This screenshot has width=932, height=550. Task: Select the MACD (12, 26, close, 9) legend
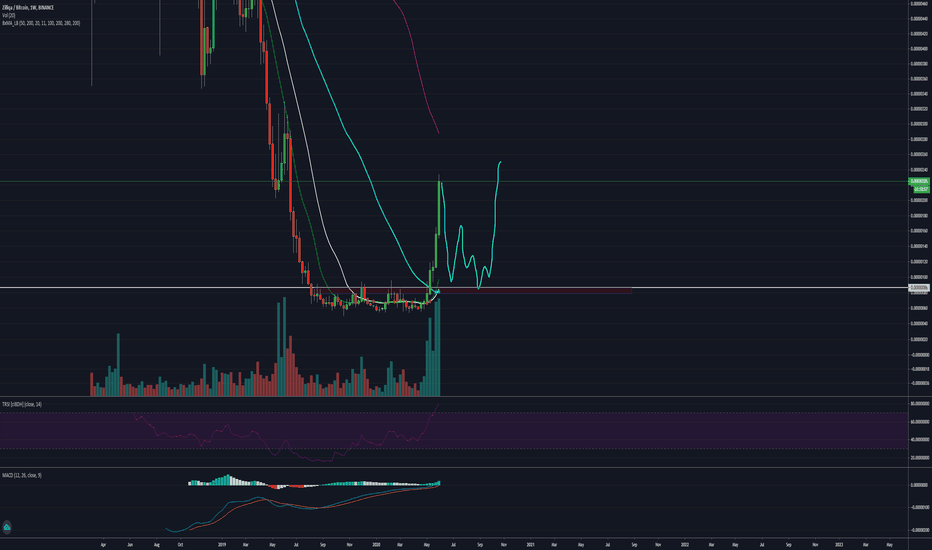[22, 476]
